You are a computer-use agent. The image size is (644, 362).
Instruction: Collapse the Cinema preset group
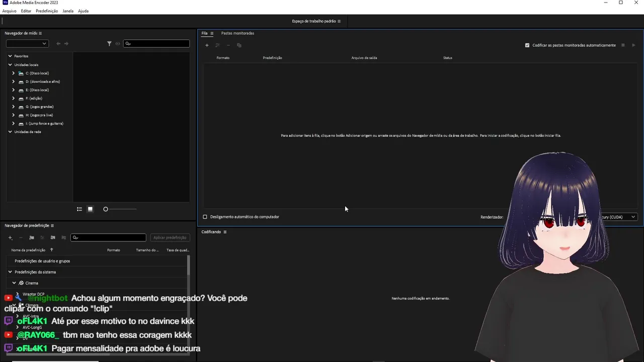(x=14, y=283)
